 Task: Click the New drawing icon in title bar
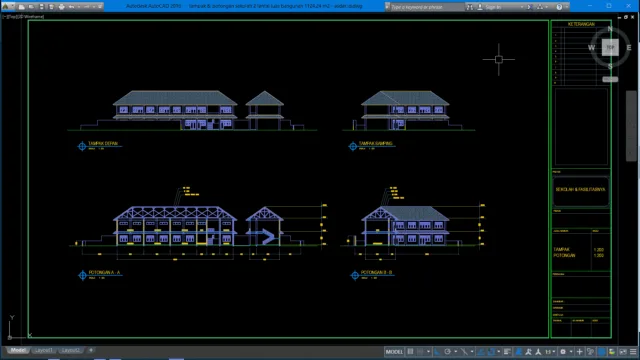(21, 7)
